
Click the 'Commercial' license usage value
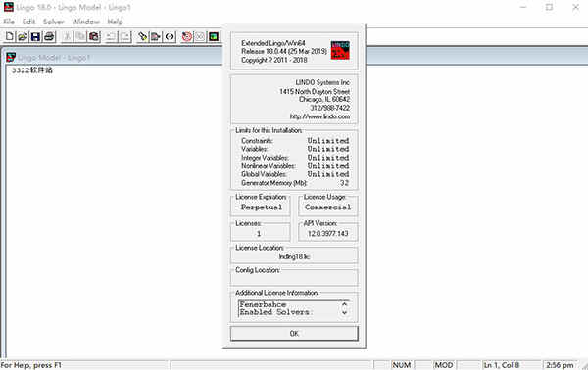[328, 208]
